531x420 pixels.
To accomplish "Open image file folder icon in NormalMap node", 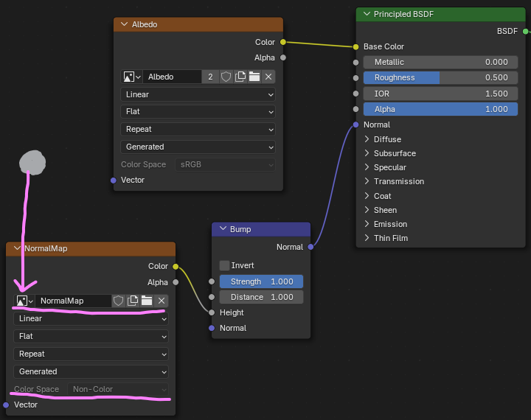I will point(147,301).
